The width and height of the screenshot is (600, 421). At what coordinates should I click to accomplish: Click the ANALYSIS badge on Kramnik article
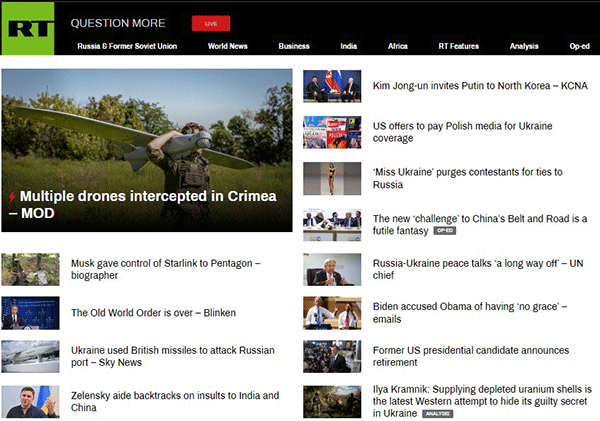pos(437,414)
